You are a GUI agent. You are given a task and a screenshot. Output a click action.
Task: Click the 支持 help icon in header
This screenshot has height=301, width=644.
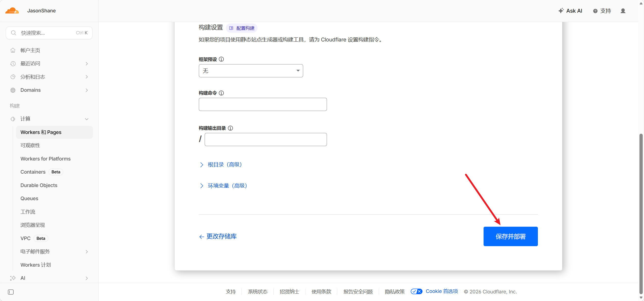595,11
